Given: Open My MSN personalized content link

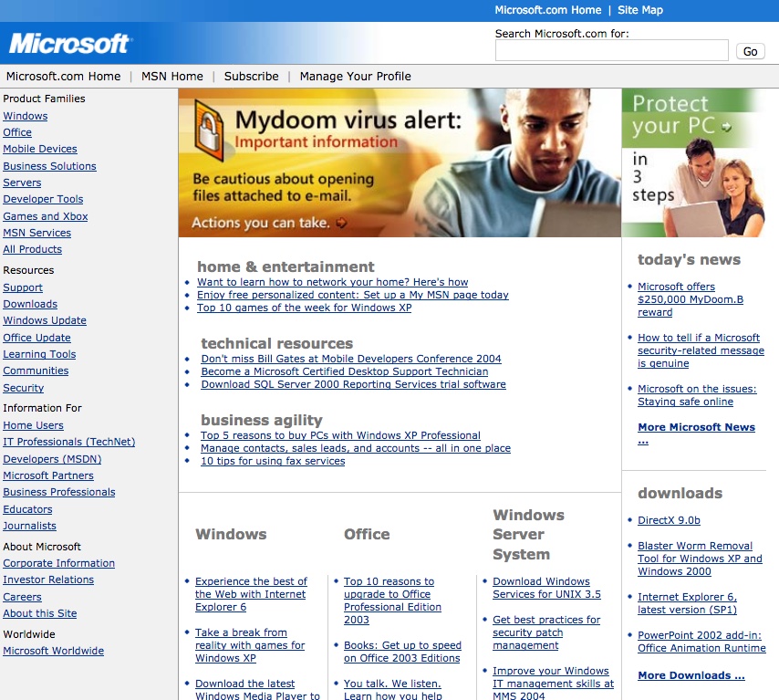Looking at the screenshot, I should pos(353,295).
